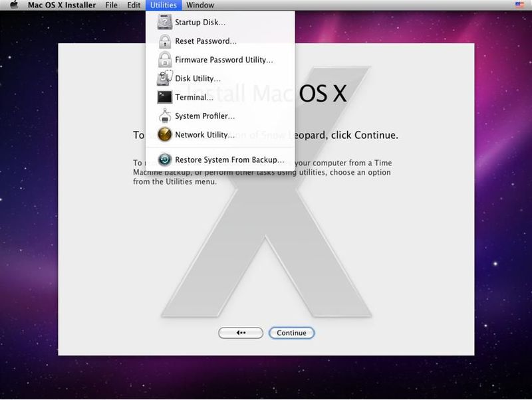Click the Startup Disk drive icon
Viewport: 532px width, 400px height.
[164, 23]
